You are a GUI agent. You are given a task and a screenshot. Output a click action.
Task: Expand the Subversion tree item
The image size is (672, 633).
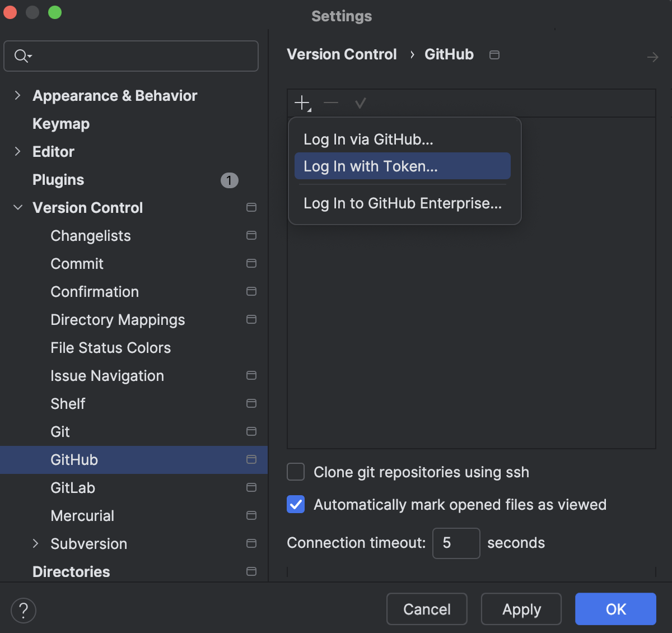pyautogui.click(x=35, y=543)
